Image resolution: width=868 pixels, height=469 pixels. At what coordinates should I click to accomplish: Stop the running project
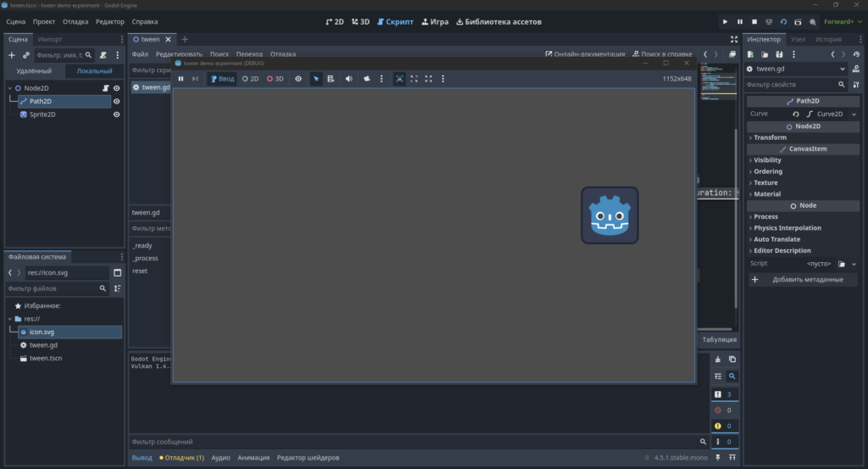click(754, 21)
